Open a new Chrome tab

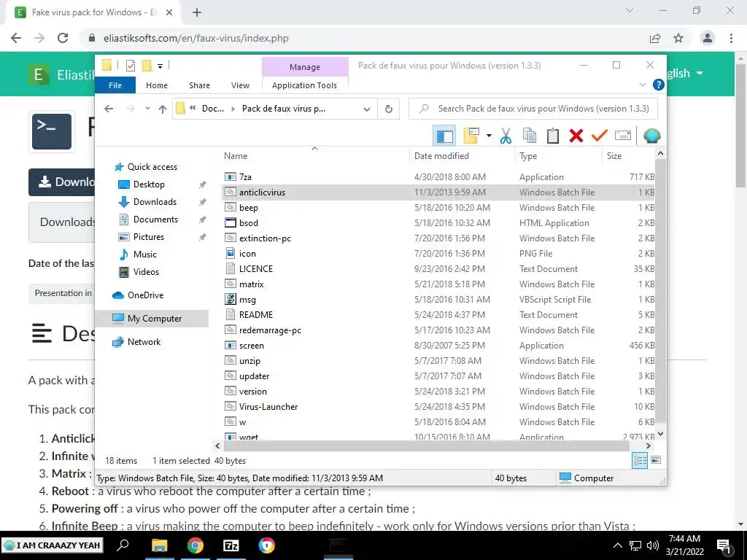click(x=197, y=12)
